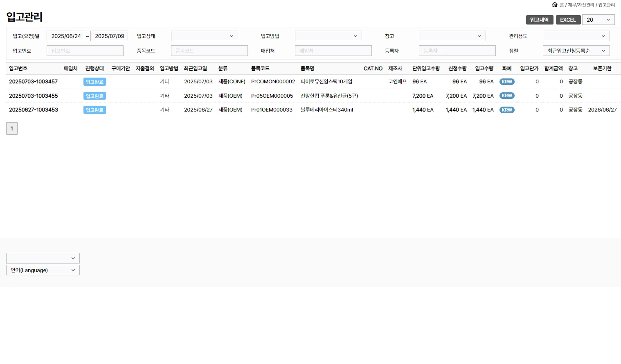Go to page 1 in pagination

coord(12,129)
